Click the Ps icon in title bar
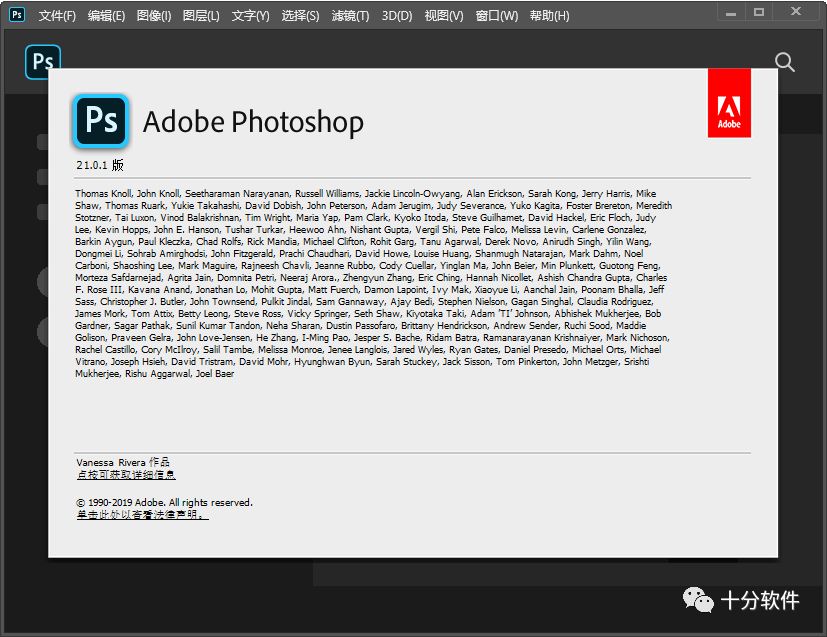The height and width of the screenshot is (637, 827). pyautogui.click(x=17, y=15)
